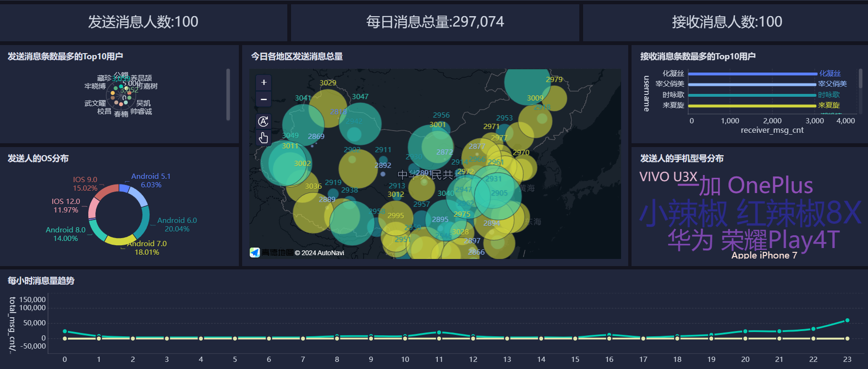868x369 pixels.
Task: Zoom out the map with minus button
Action: tap(264, 100)
